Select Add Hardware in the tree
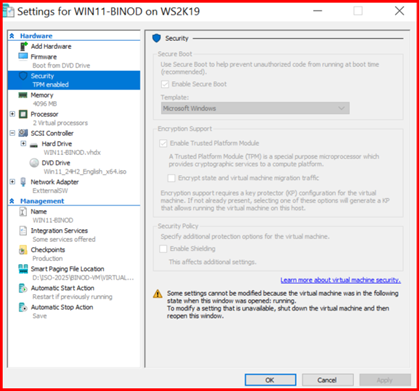The width and height of the screenshot is (419, 391). (x=51, y=46)
